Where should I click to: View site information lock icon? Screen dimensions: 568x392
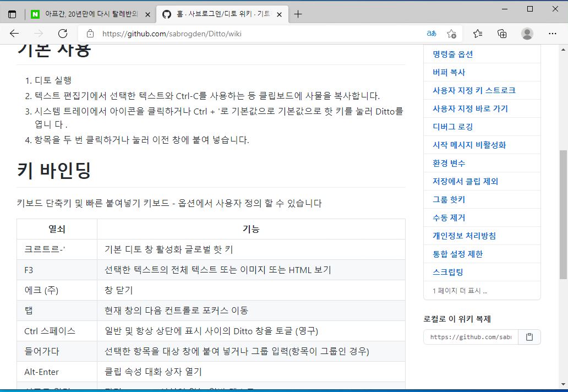pos(90,34)
